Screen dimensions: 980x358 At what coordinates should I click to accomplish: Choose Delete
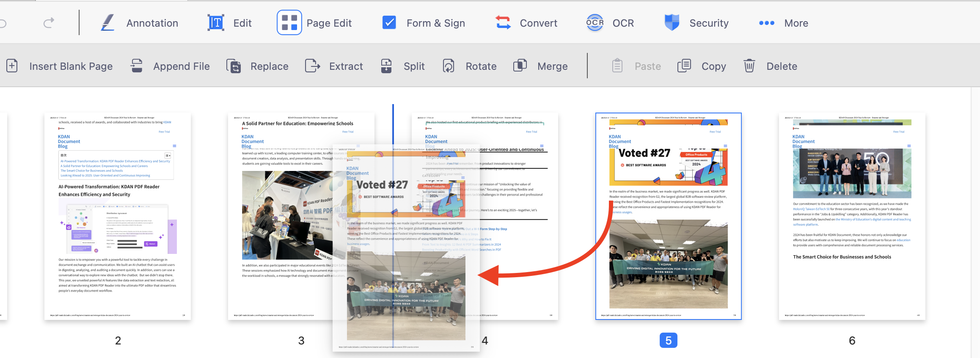782,66
